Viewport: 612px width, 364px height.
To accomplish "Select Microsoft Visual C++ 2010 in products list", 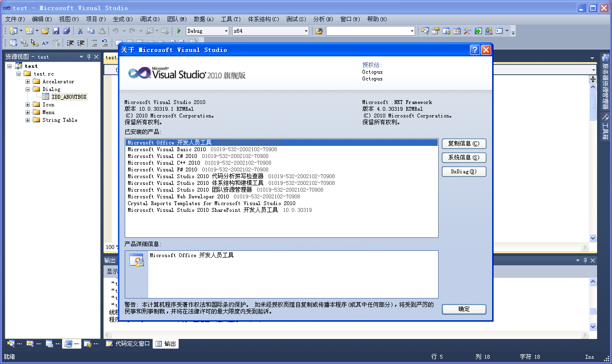I will pos(282,163).
